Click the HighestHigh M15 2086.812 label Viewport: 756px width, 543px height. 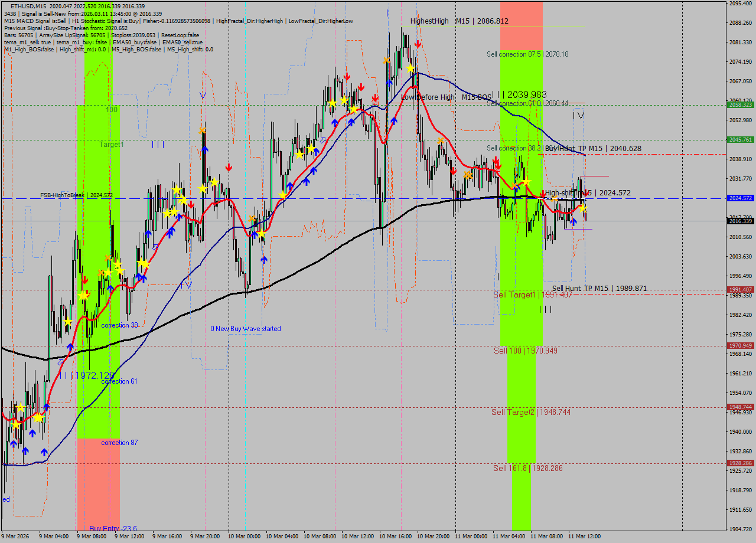point(459,21)
